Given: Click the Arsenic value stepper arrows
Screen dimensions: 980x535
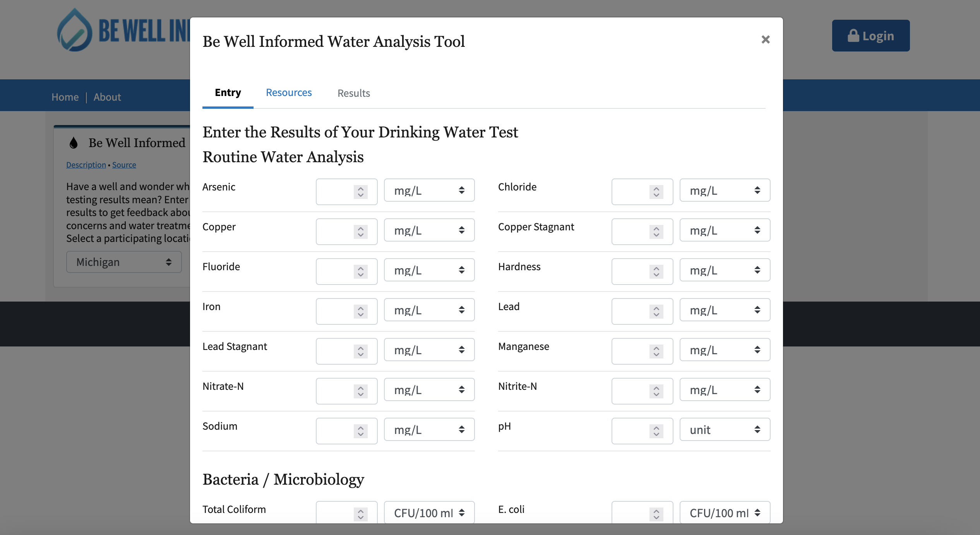Looking at the screenshot, I should click(x=360, y=192).
